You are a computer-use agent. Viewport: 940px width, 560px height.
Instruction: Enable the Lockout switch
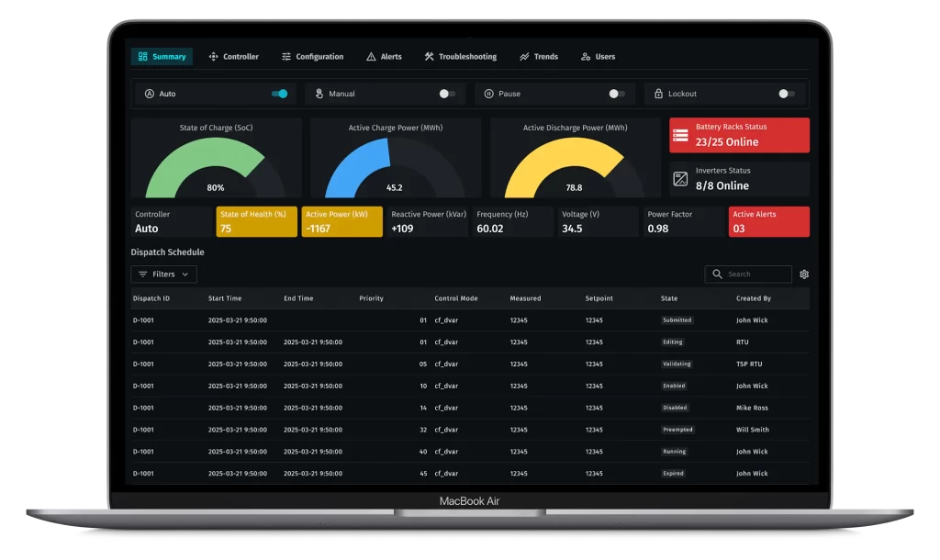point(787,94)
